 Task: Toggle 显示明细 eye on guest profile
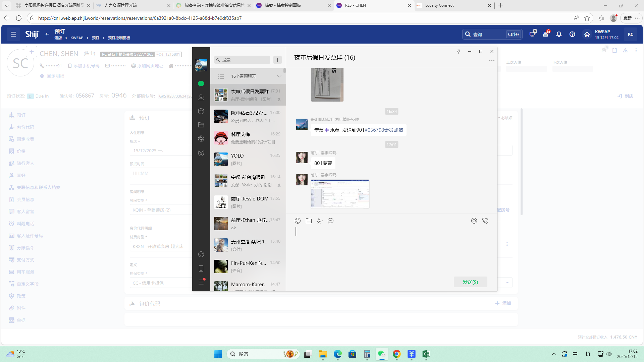click(42, 76)
